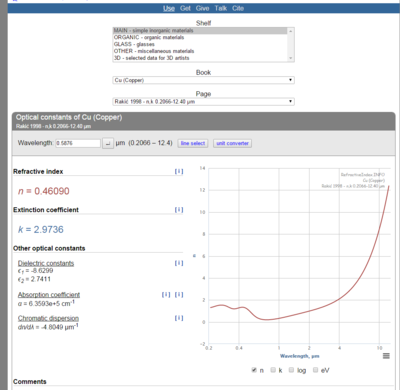Open the Page dropdown showing Rakić 1998

pyautogui.click(x=203, y=101)
